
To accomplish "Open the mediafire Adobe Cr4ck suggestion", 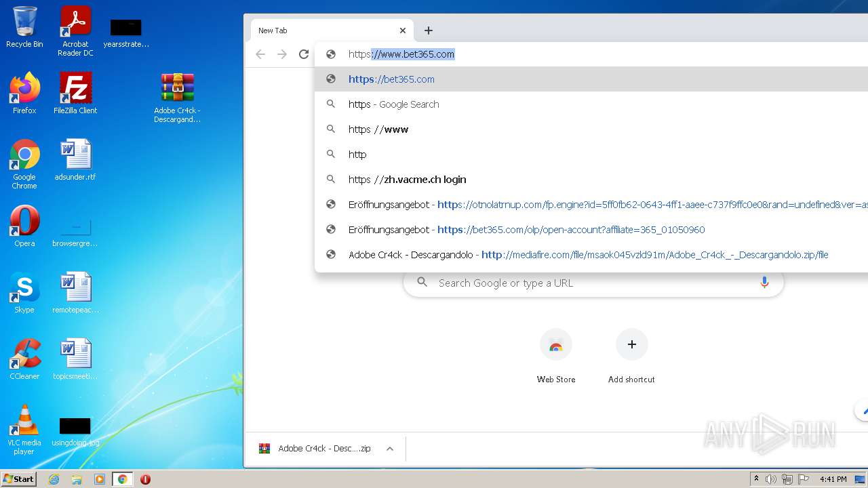I will tap(591, 255).
